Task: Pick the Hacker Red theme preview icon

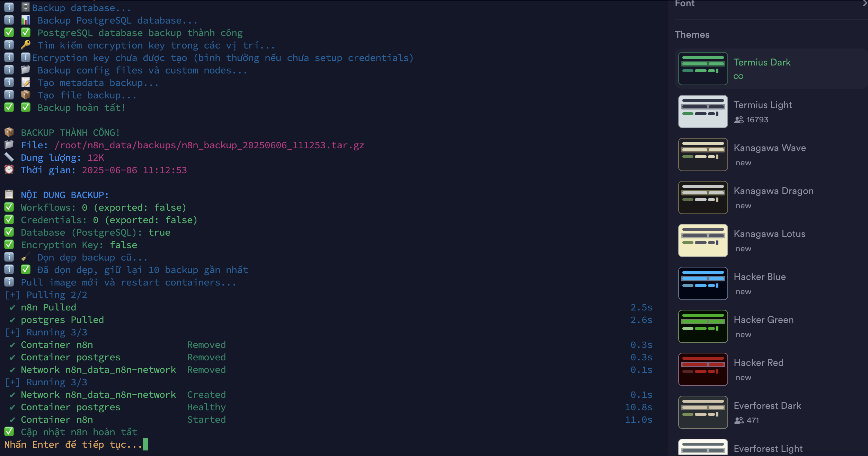Action: click(x=703, y=369)
